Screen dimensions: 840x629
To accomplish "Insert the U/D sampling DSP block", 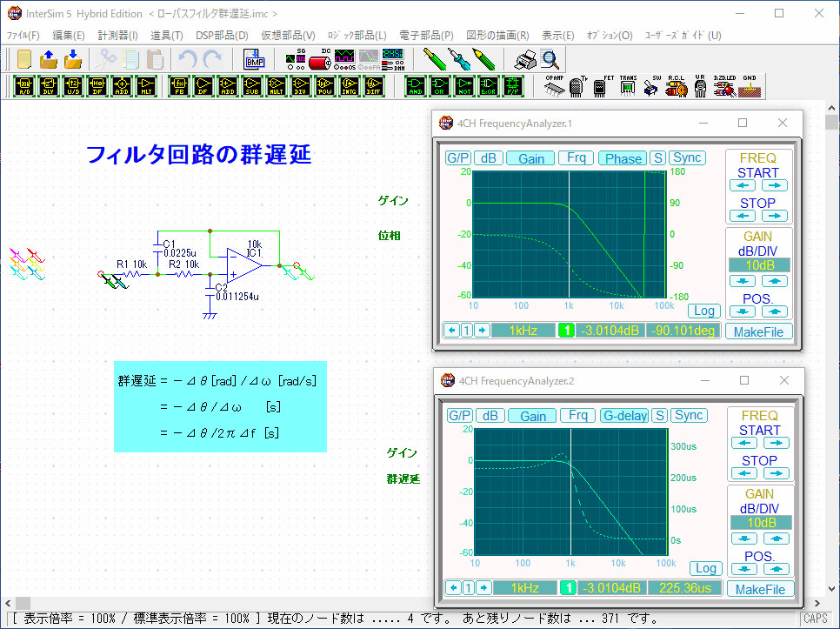I will tap(73, 86).
